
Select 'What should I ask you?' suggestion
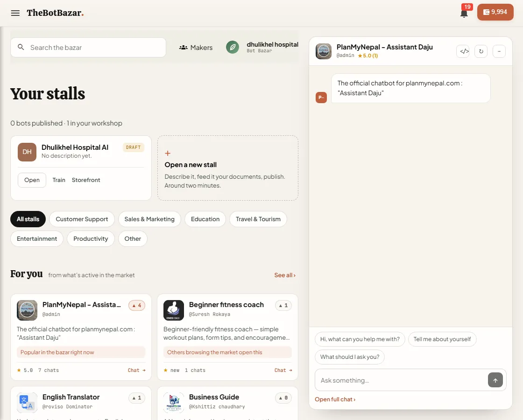tap(350, 357)
